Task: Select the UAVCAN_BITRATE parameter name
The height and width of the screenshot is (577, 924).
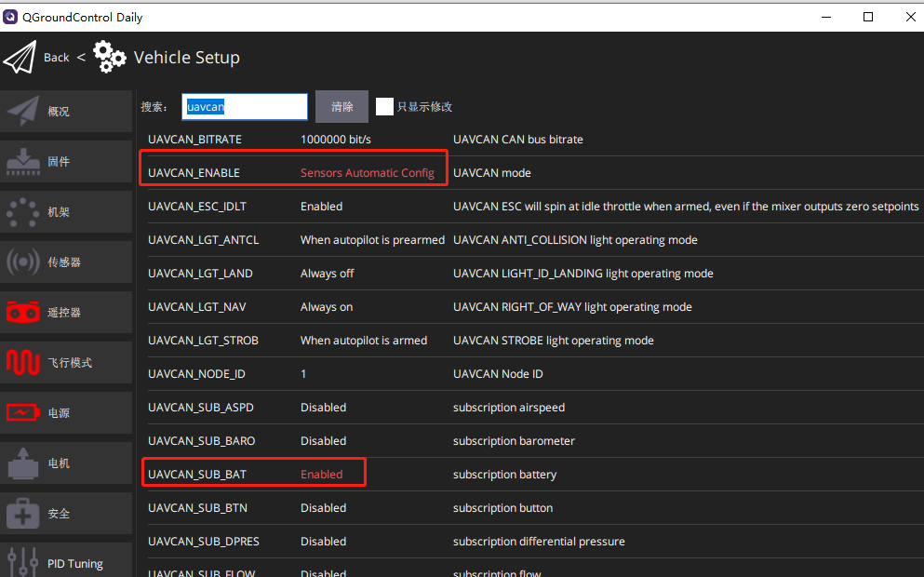Action: [x=194, y=139]
